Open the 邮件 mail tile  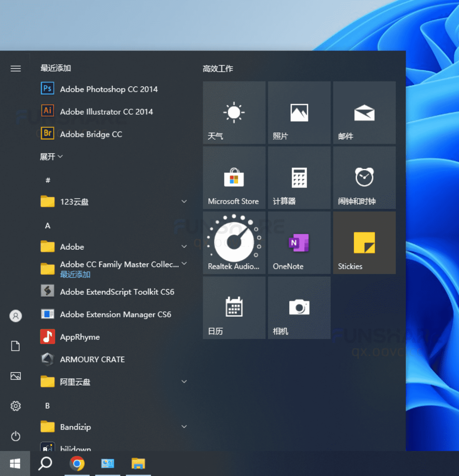click(x=364, y=113)
